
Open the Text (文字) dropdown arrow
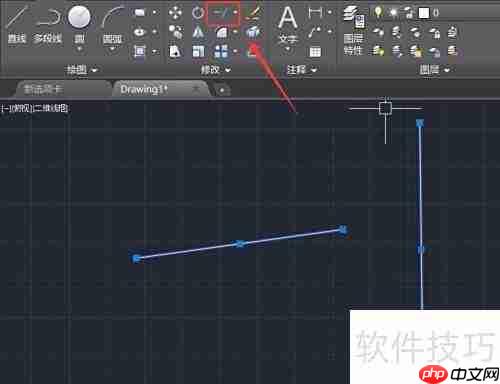[x=288, y=49]
